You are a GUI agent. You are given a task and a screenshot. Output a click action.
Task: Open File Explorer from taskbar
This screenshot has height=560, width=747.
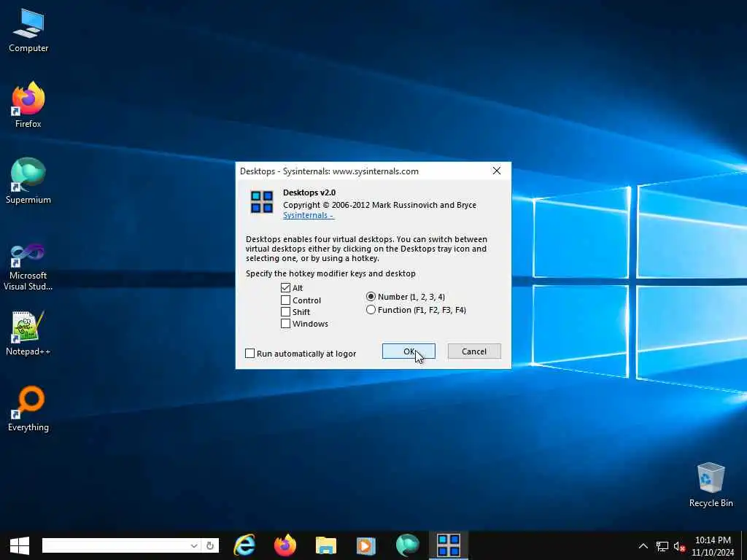click(x=326, y=545)
